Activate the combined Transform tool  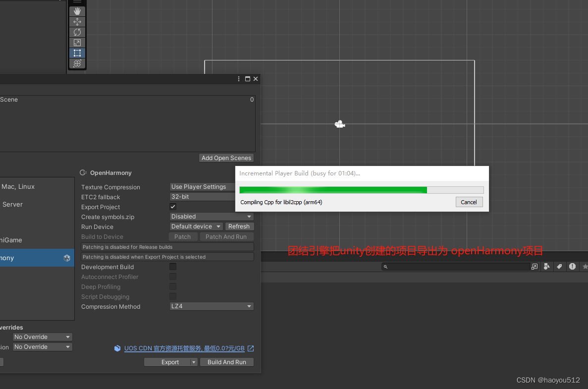[x=77, y=63]
